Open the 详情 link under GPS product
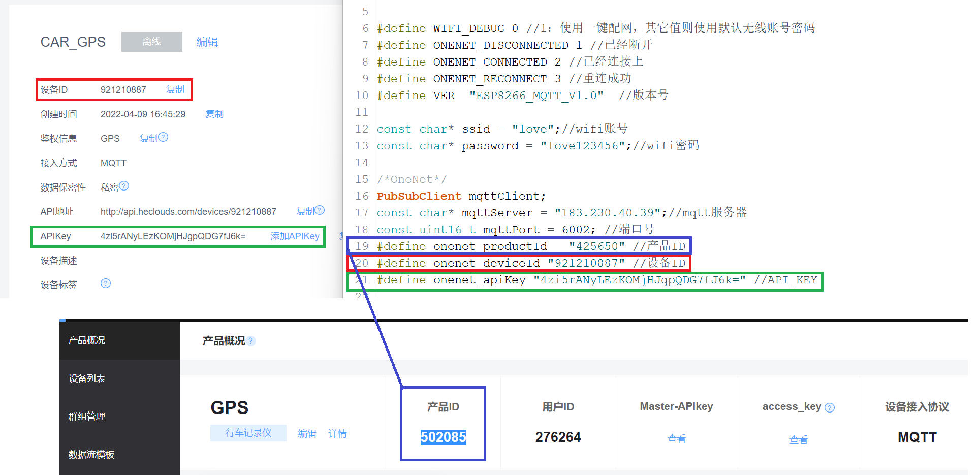 click(x=337, y=434)
